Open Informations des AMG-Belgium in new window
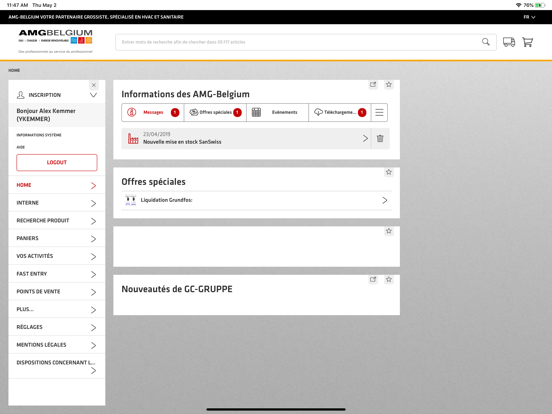Image resolution: width=552 pixels, height=414 pixels. click(x=373, y=84)
